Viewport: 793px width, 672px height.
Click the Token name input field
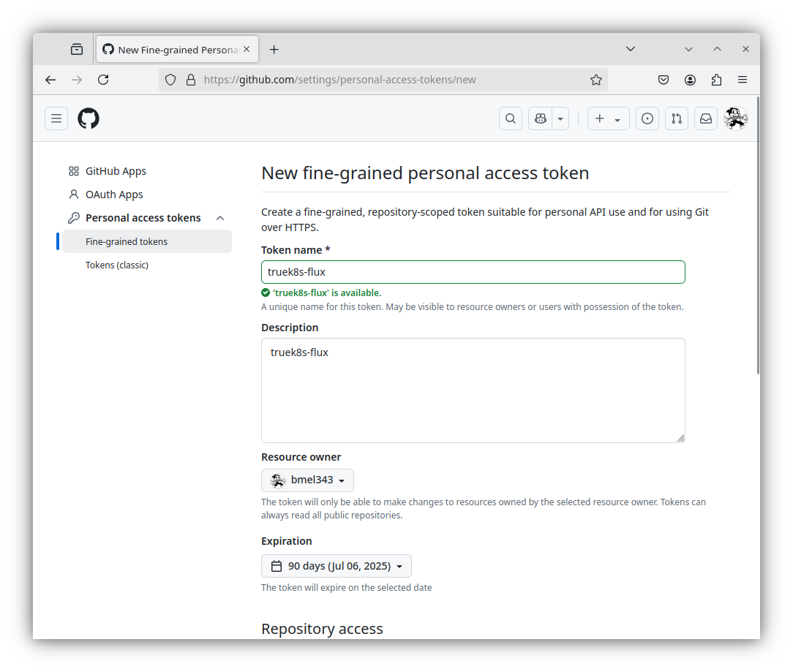pos(473,272)
